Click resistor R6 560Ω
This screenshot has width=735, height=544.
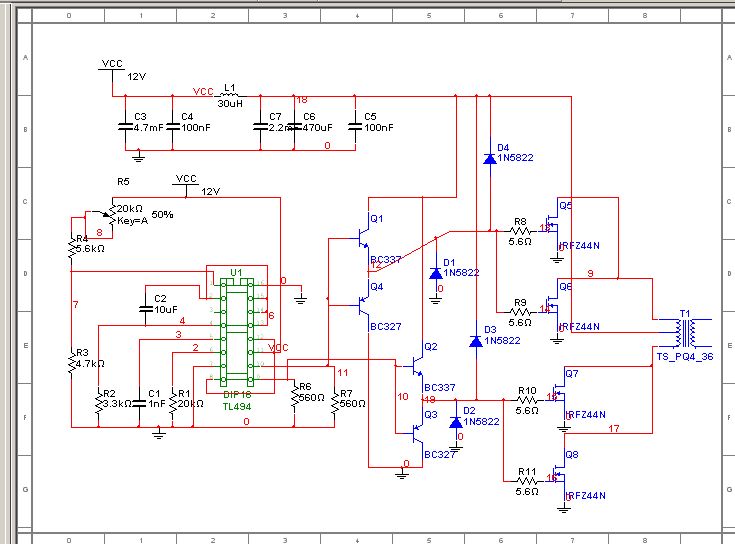tap(294, 397)
